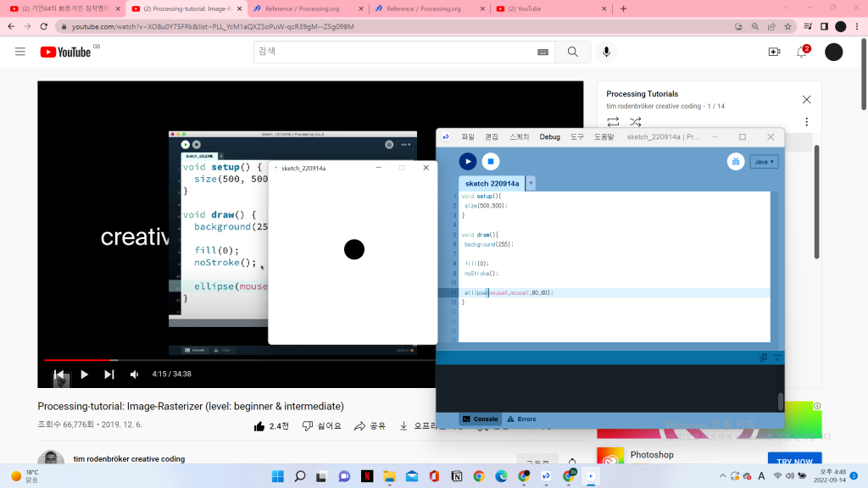Image resolution: width=868 pixels, height=488 pixels.
Task: Run the sketch in Processing
Action: 468,162
